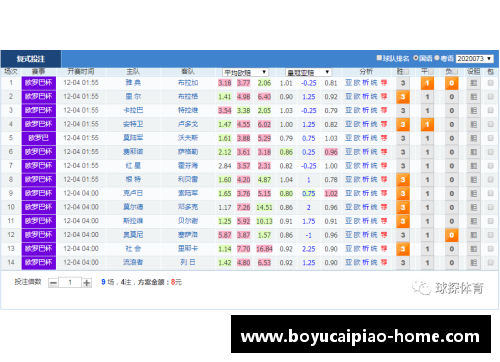
Task: Click the 开赛时间 column header
Action: pos(81,72)
